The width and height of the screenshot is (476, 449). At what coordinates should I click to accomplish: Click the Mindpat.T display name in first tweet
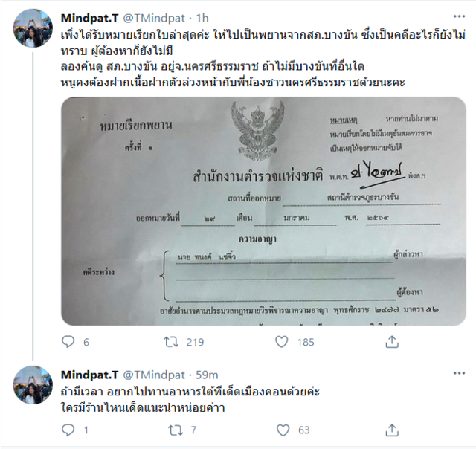pos(89,18)
